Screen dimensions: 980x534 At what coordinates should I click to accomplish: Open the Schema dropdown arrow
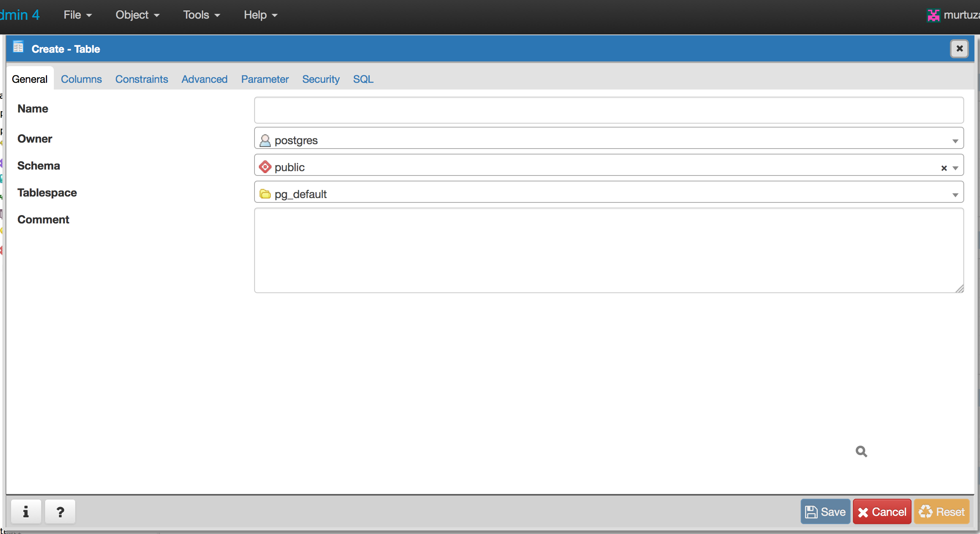click(x=955, y=168)
